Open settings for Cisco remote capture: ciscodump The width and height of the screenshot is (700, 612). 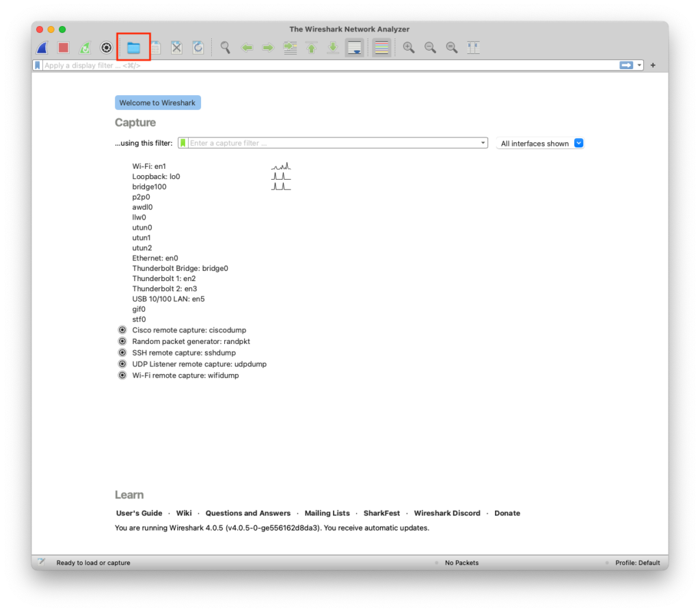[122, 330]
